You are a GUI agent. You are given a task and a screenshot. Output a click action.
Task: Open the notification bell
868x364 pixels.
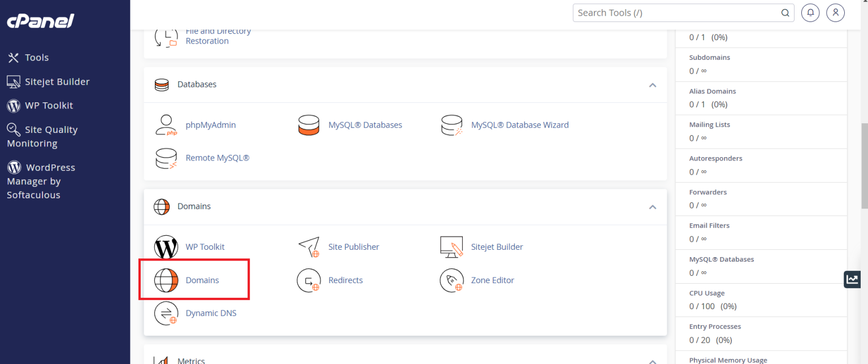[x=810, y=12]
